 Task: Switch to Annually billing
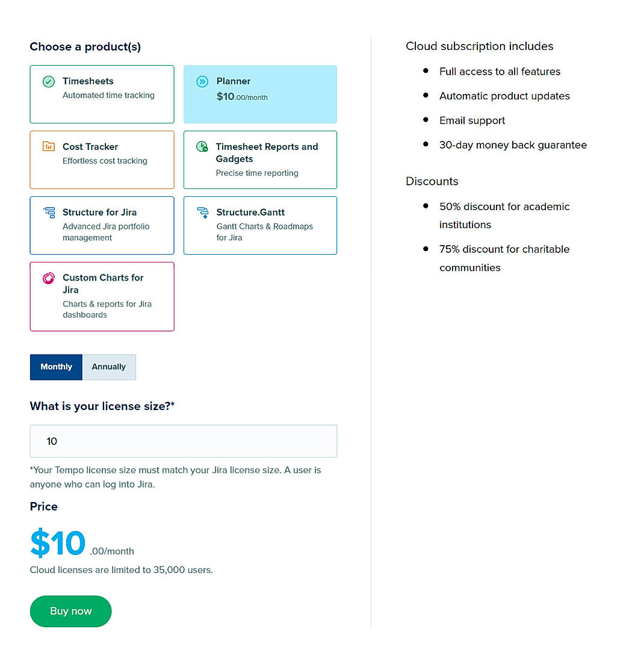[x=109, y=367]
